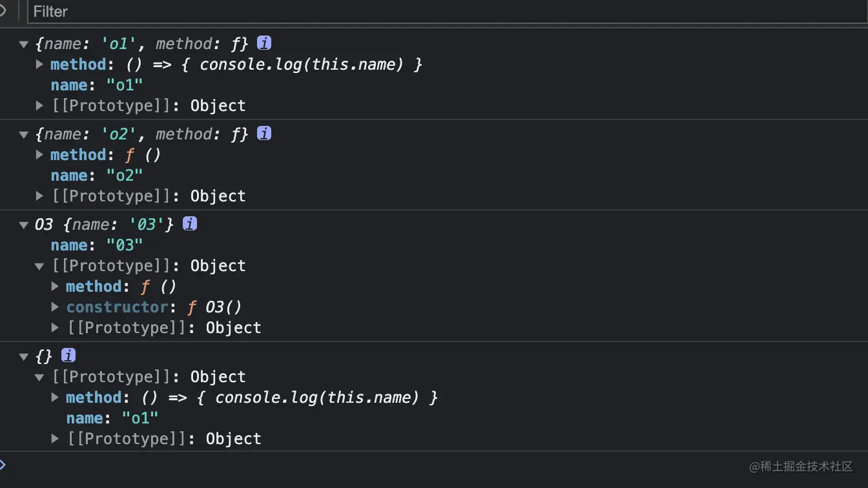Image resolution: width=868 pixels, height=488 pixels.
Task: Expand the constructor: f O3() entry
Action: (x=55, y=307)
